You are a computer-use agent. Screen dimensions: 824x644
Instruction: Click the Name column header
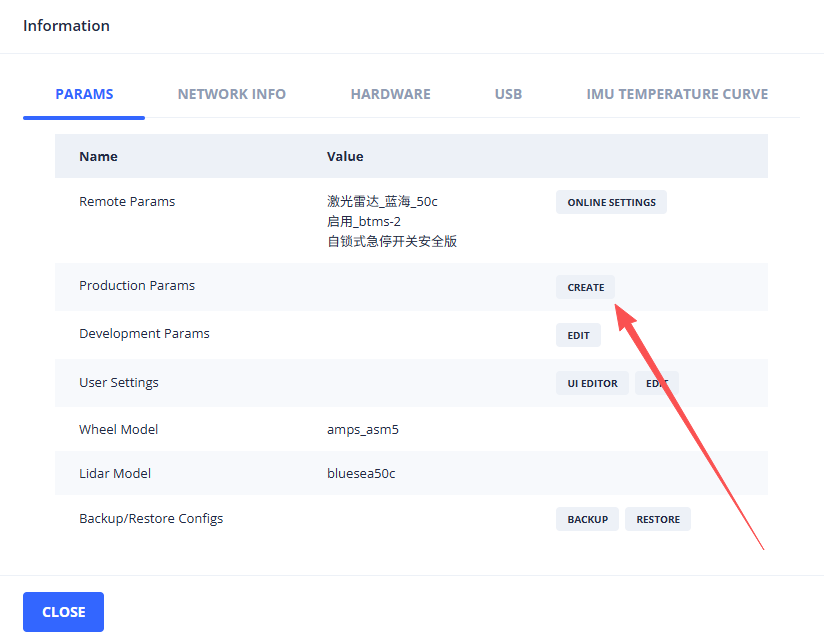click(98, 156)
